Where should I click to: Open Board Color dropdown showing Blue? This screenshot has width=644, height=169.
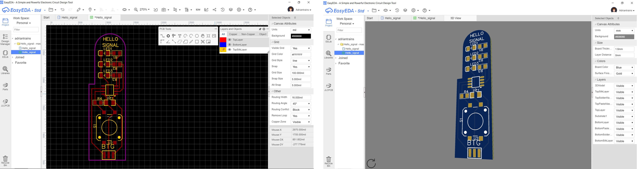(x=624, y=67)
